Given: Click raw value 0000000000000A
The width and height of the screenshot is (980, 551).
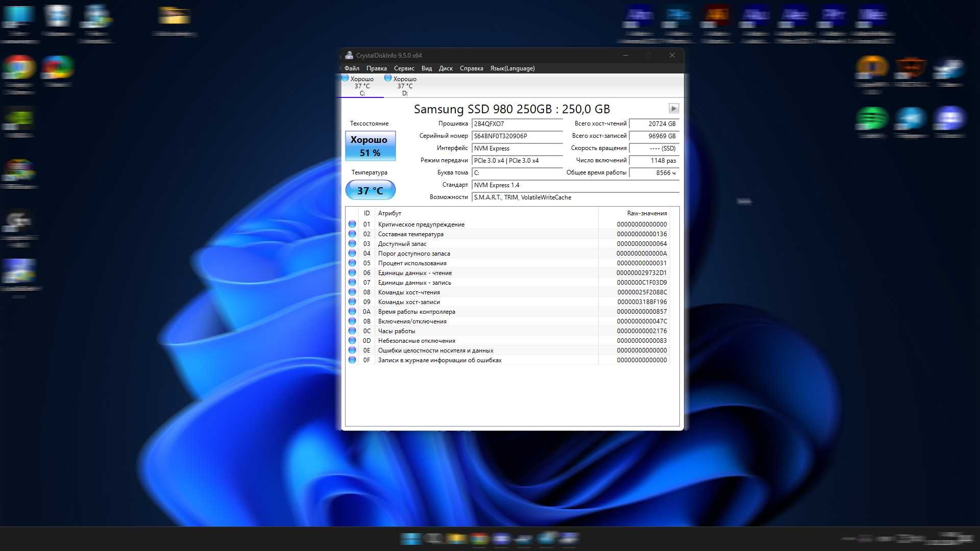Looking at the screenshot, I should (642, 254).
